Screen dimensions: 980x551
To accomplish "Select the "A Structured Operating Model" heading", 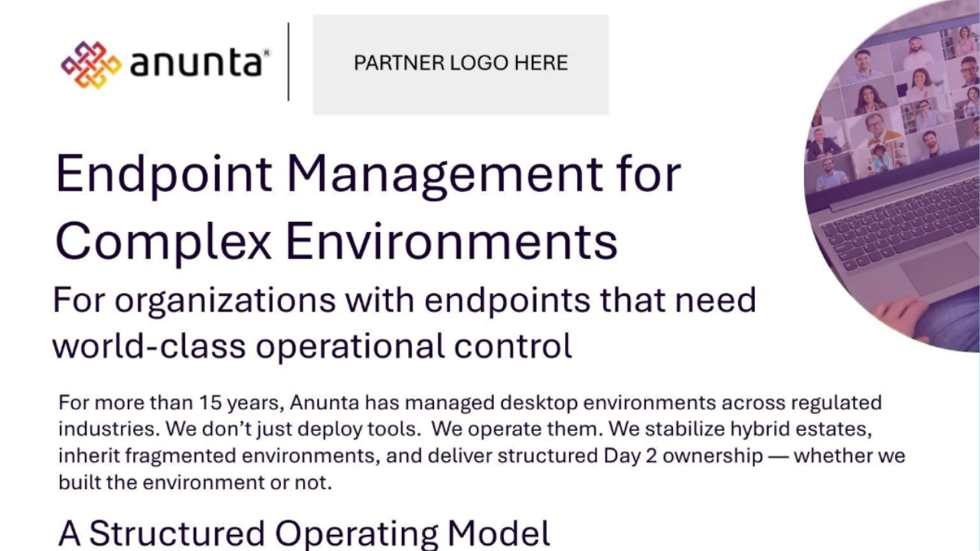I will point(304,533).
